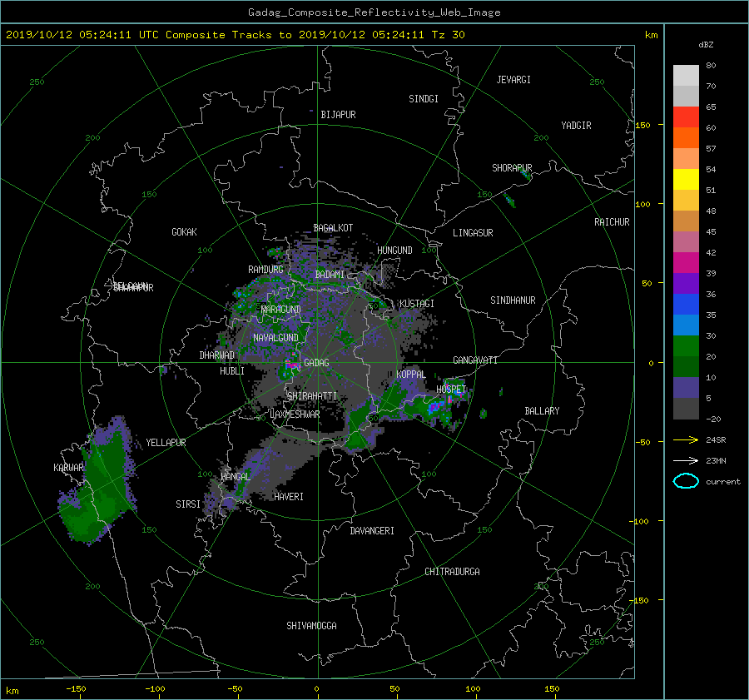The image size is (749, 700).
Task: Click the SHIRAHATTI city label
Action: (x=312, y=395)
